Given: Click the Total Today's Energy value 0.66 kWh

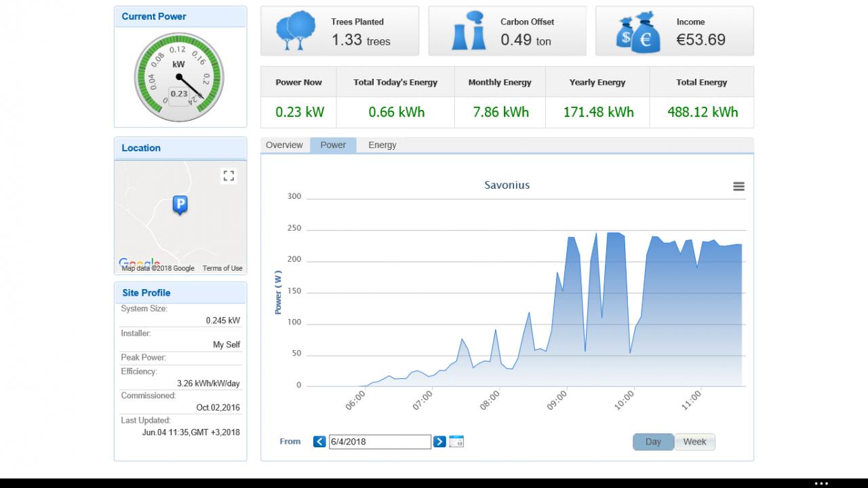Looking at the screenshot, I should click(x=397, y=112).
